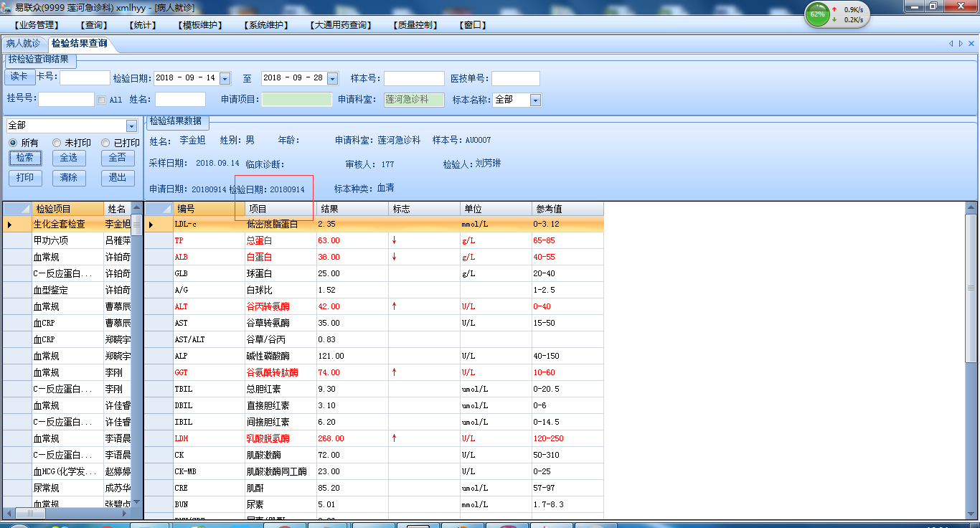Click the up-arrow flag in the GGT row
The width and height of the screenshot is (980, 528).
click(x=394, y=372)
